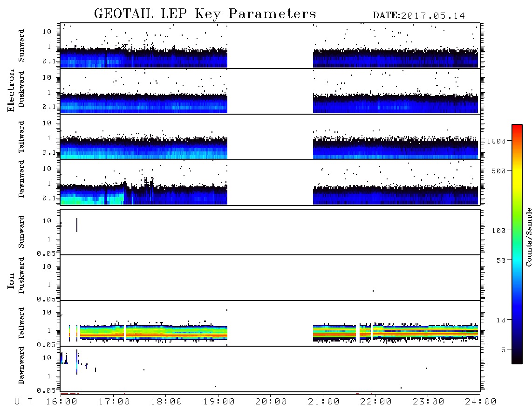Click the 1000 tick on color scale
This screenshot has width=532, height=410.
496,141
